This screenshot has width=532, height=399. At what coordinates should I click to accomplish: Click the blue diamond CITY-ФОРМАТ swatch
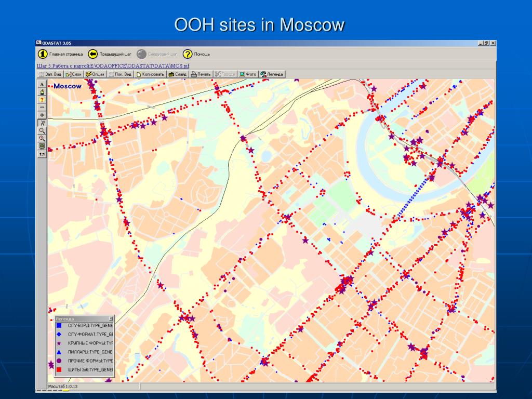coord(59,334)
